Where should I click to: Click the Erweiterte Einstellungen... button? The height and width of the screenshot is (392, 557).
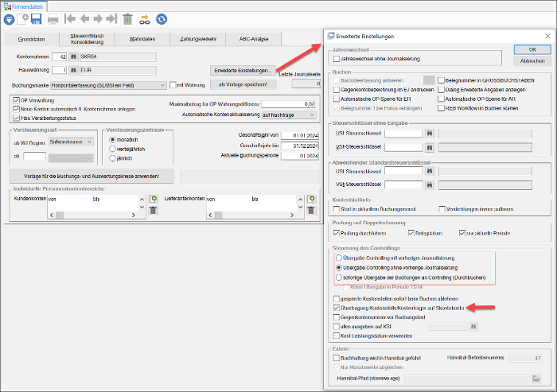click(x=243, y=70)
